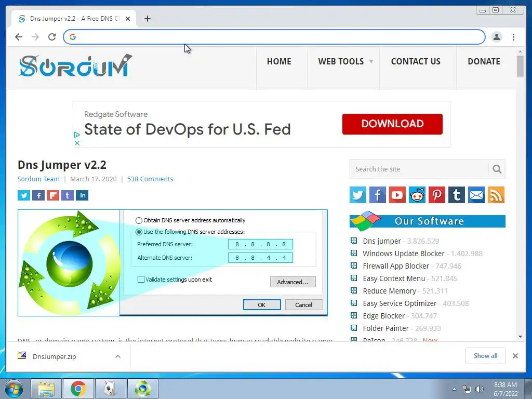Share article on Tumblr under the title

[x=68, y=195]
